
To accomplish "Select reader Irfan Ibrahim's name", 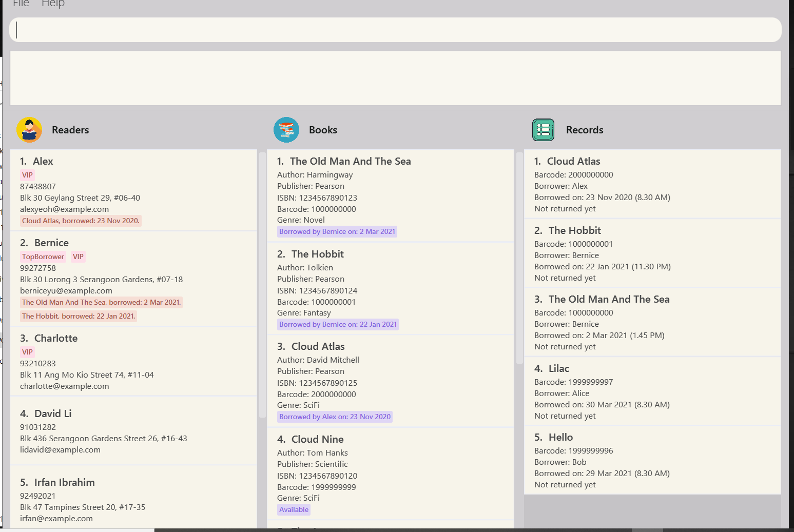I will (65, 482).
